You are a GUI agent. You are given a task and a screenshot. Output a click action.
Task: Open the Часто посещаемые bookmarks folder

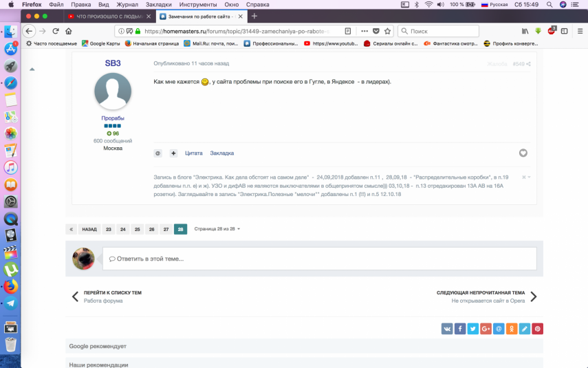click(x=52, y=43)
